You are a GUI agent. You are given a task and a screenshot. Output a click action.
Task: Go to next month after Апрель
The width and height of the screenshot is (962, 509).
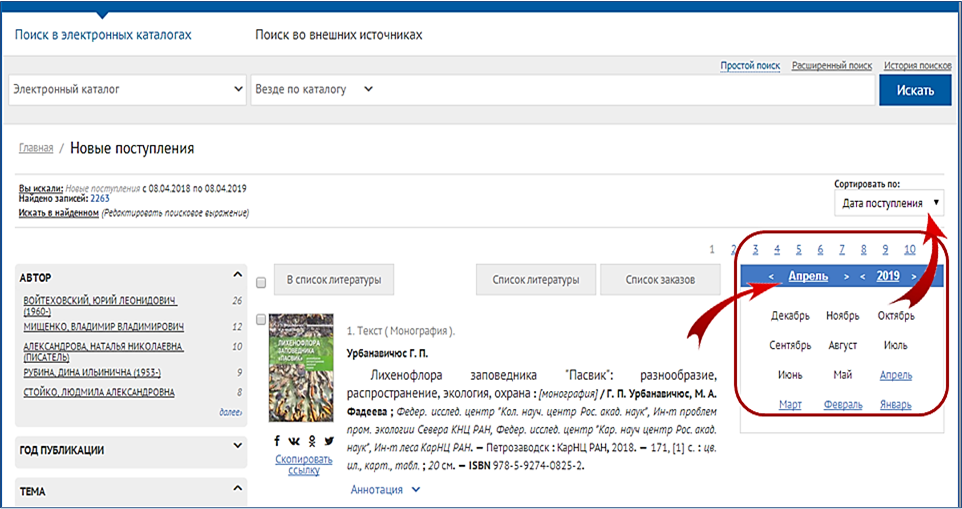(846, 276)
